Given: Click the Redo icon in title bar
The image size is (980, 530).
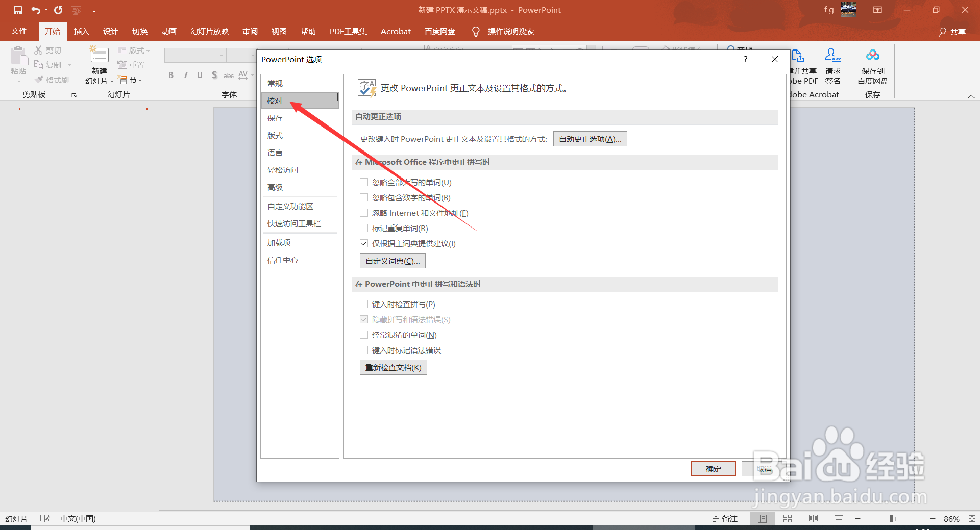Looking at the screenshot, I should click(x=58, y=10).
